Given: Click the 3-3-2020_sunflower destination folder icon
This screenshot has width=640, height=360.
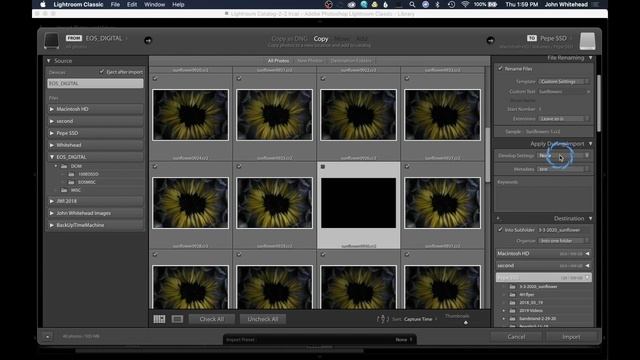Looking at the screenshot, I should point(512,287).
